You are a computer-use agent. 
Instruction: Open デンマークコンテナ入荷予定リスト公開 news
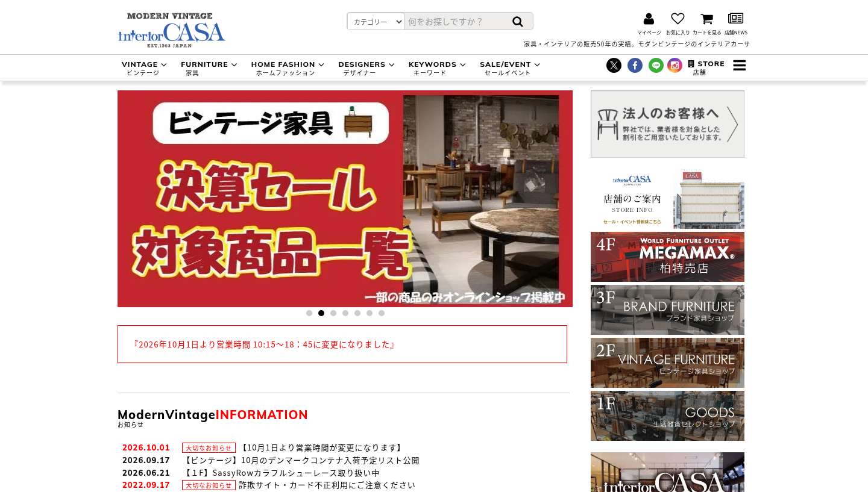click(301, 460)
